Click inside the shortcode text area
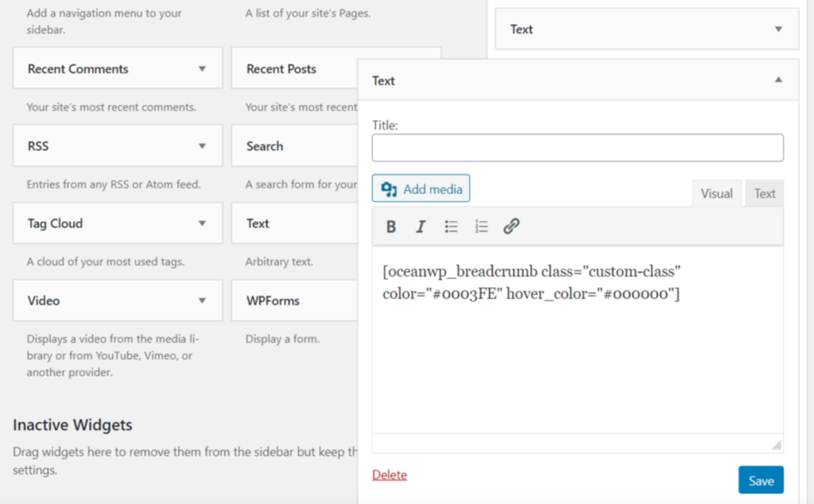 coord(577,358)
